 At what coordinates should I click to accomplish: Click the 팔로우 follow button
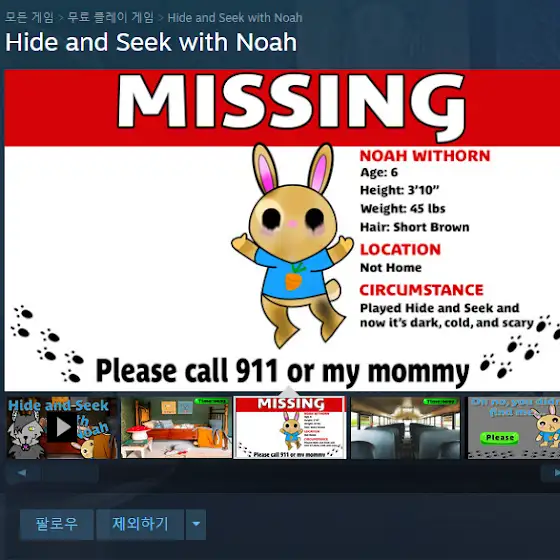pyautogui.click(x=57, y=524)
